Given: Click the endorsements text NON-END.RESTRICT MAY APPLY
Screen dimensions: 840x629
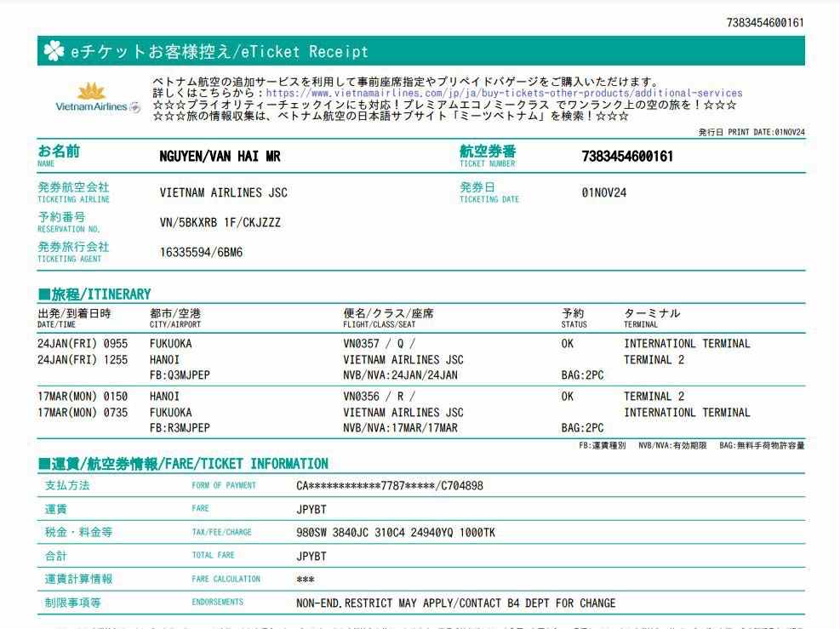Looking at the screenshot, I should pos(455,603).
